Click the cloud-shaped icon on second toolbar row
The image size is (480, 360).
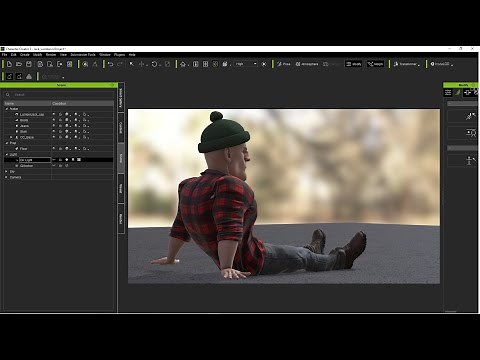coord(29,77)
